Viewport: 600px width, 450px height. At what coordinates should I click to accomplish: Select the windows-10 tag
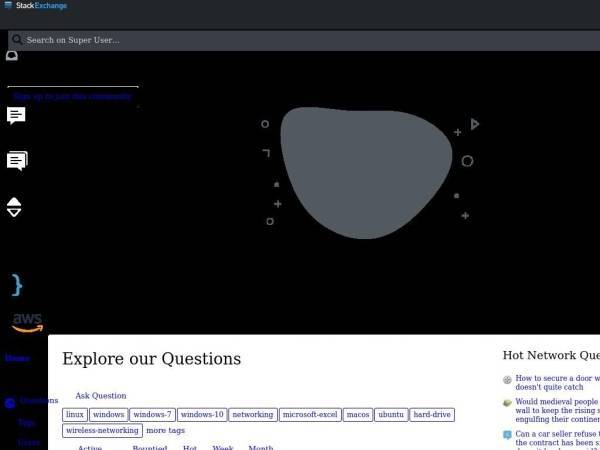tap(202, 415)
